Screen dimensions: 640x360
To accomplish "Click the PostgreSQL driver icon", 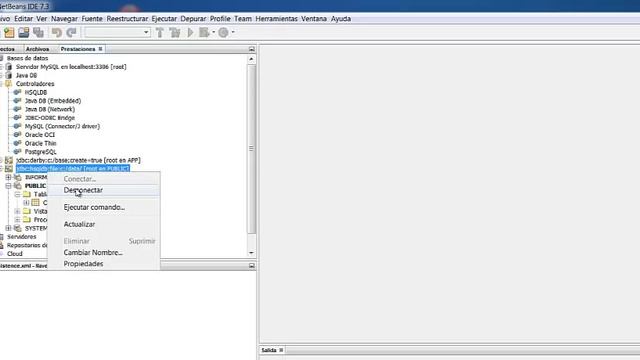I will coord(17,151).
